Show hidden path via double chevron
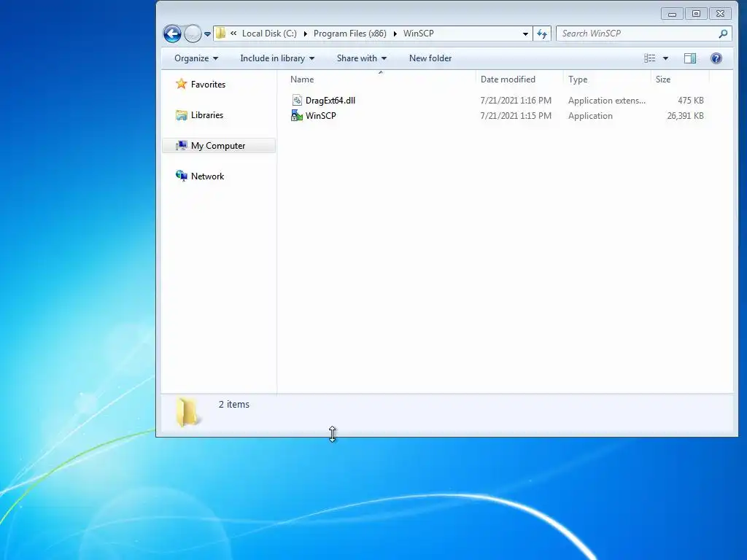Viewport: 747px width, 560px height. coord(233,34)
